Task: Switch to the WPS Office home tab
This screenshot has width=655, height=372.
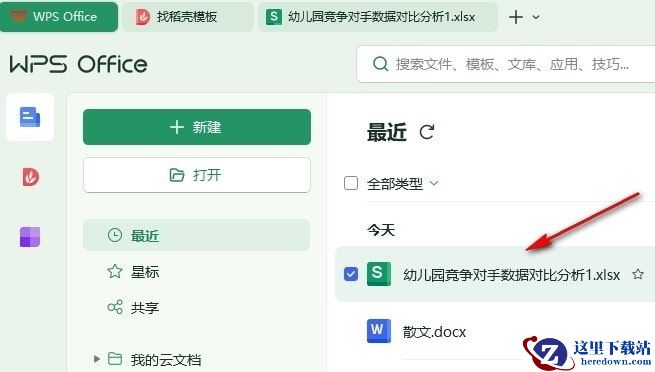Action: [59, 17]
